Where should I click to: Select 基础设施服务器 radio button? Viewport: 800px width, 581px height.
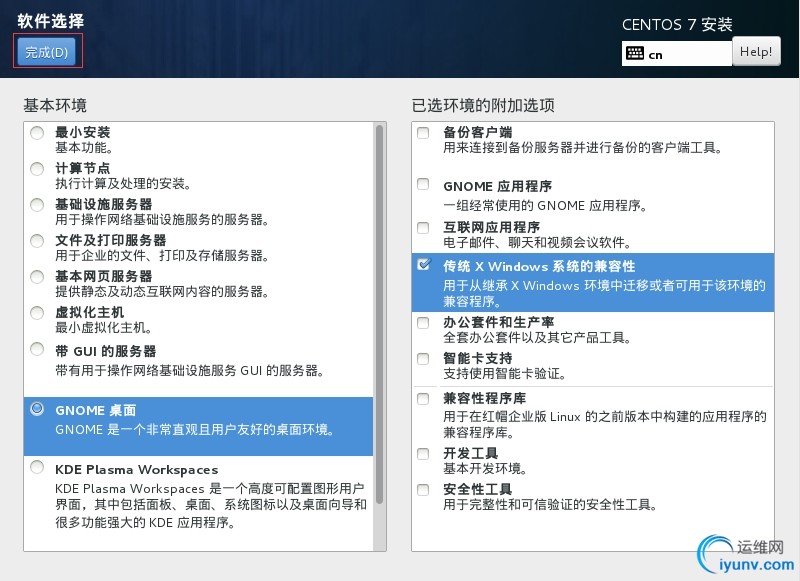[37, 205]
